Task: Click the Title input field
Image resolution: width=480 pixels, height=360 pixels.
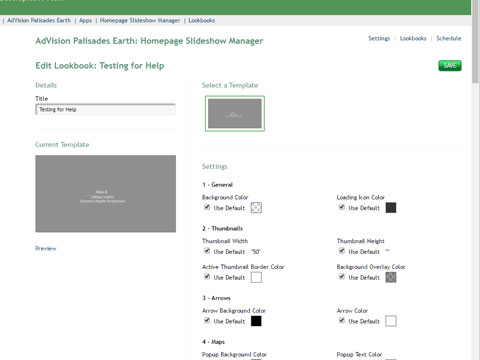Action: pos(105,109)
